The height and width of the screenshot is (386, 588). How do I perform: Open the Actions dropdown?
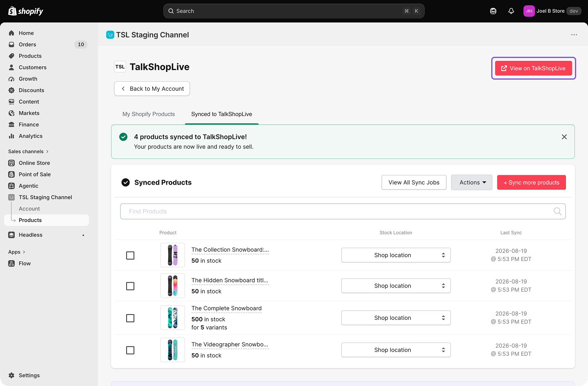(472, 183)
